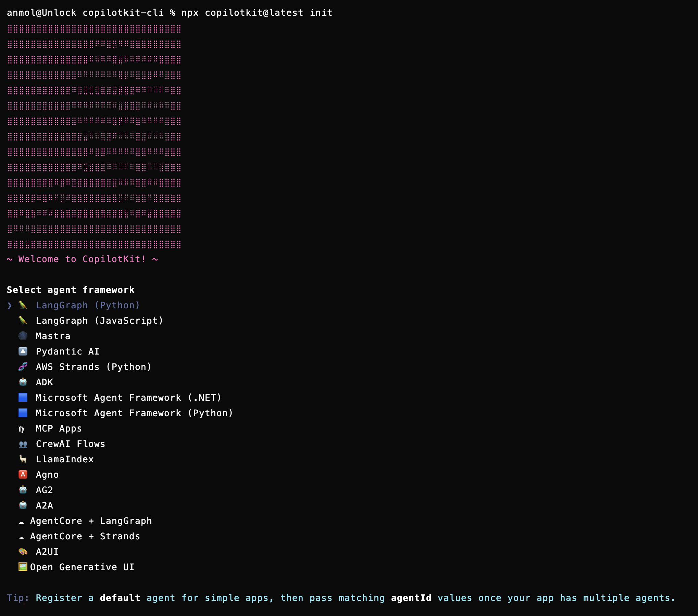The width and height of the screenshot is (698, 616).
Task: Click the selection arrow before LangGraph (Python)
Action: click(10, 305)
